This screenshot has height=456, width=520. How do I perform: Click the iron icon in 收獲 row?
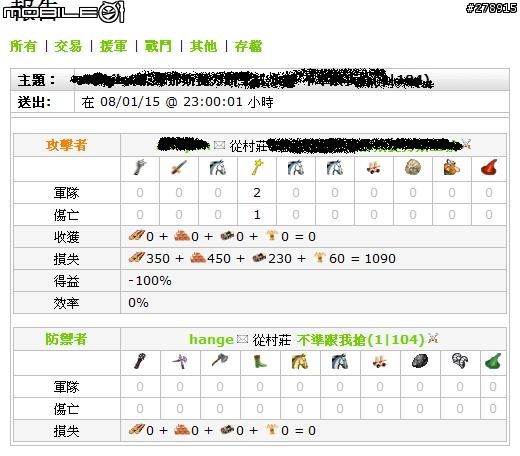coord(227,236)
